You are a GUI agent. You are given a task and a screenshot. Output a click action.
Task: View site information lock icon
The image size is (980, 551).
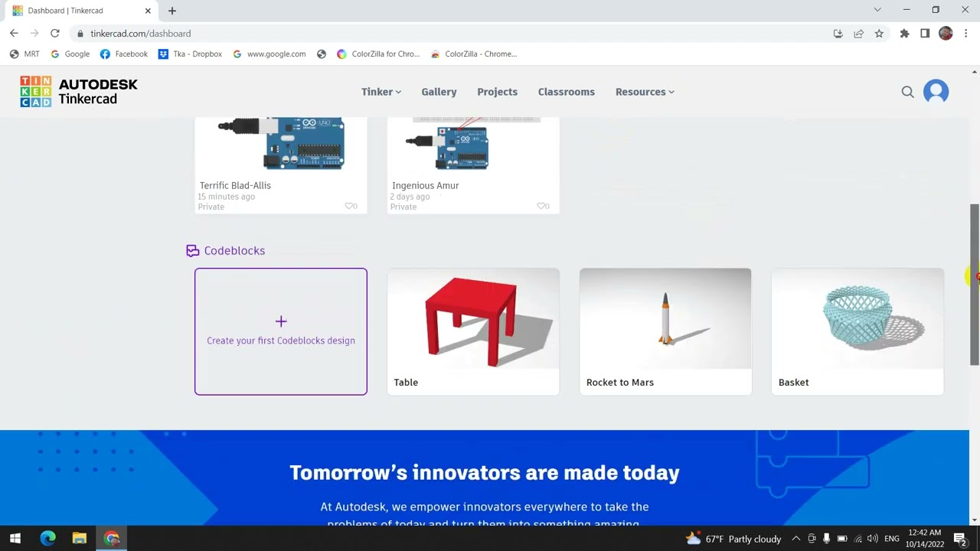80,34
